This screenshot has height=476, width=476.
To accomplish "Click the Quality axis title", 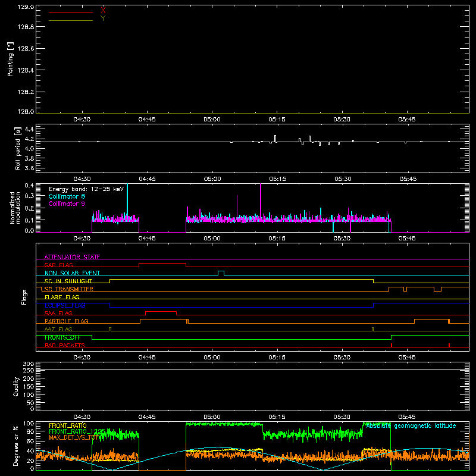I will (16, 387).
